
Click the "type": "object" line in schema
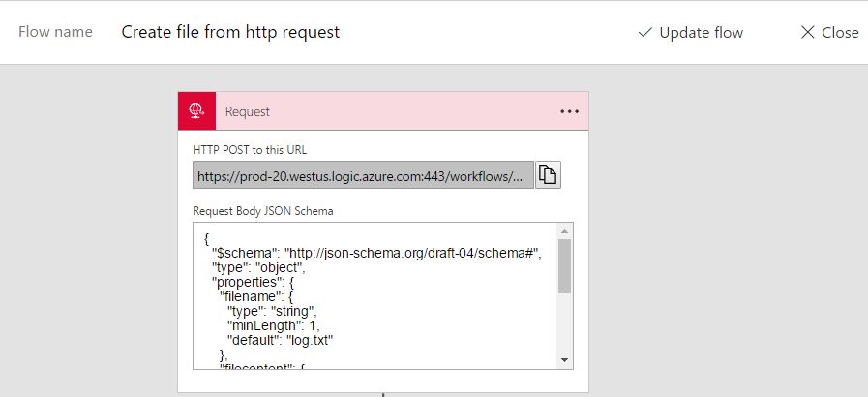coord(259,267)
